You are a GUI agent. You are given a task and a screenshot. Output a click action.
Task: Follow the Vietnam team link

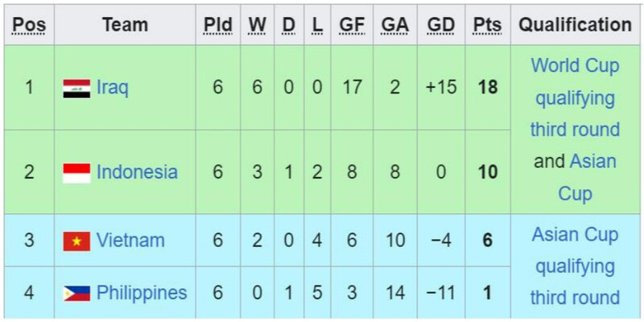[x=130, y=241]
